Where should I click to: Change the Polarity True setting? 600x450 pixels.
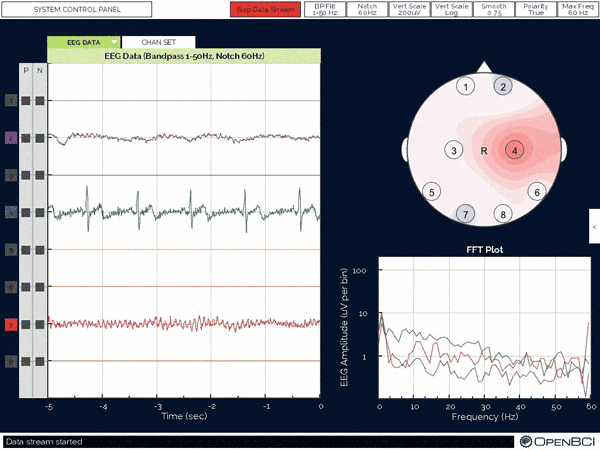point(536,10)
